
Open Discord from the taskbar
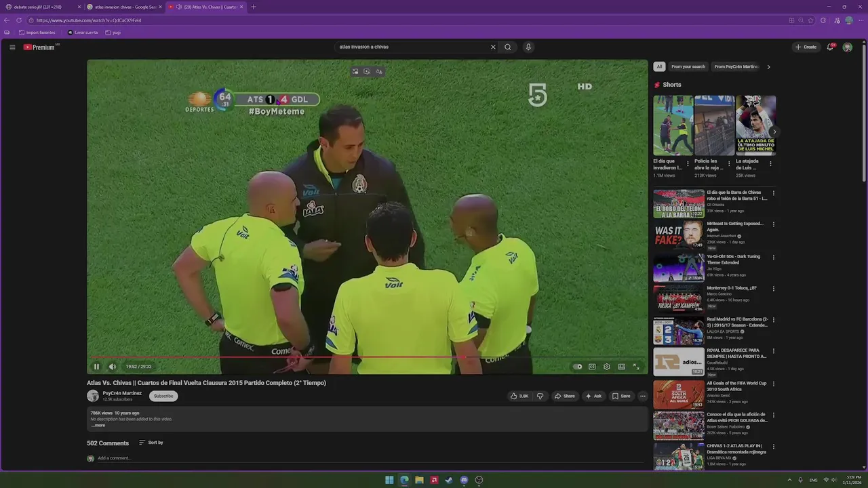[x=464, y=480]
